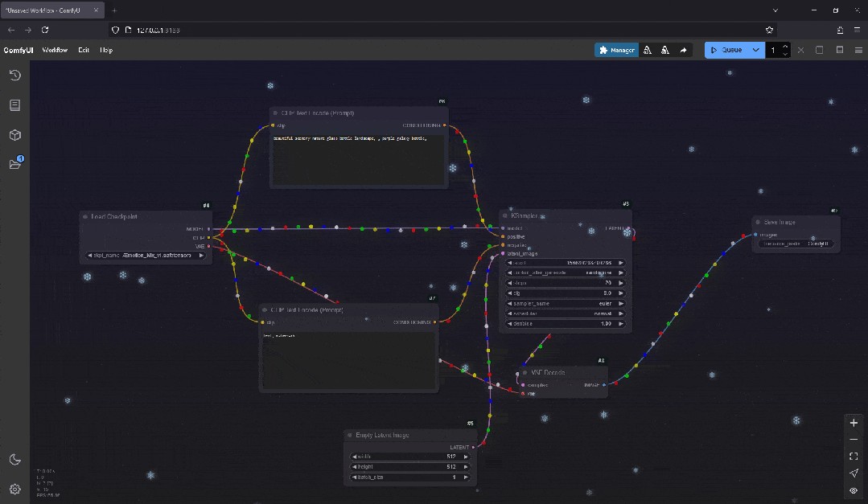
Task: Click the ComfyUI logo text
Action: click(x=19, y=50)
